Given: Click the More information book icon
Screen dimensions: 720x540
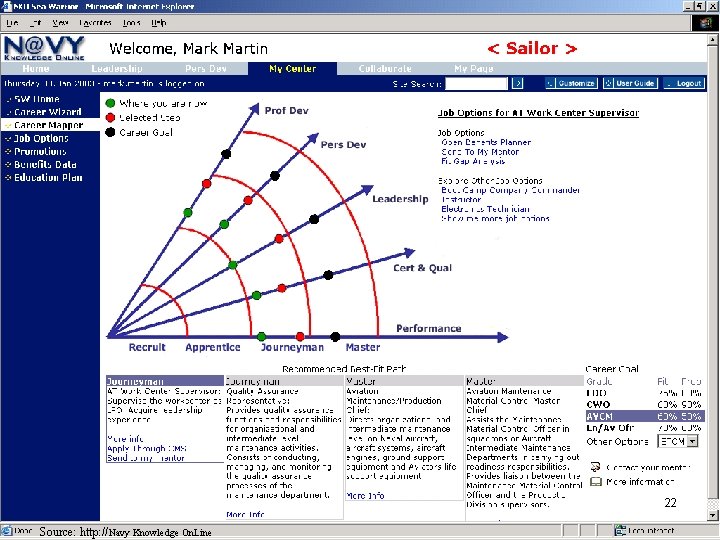Looking at the screenshot, I should click(596, 482).
